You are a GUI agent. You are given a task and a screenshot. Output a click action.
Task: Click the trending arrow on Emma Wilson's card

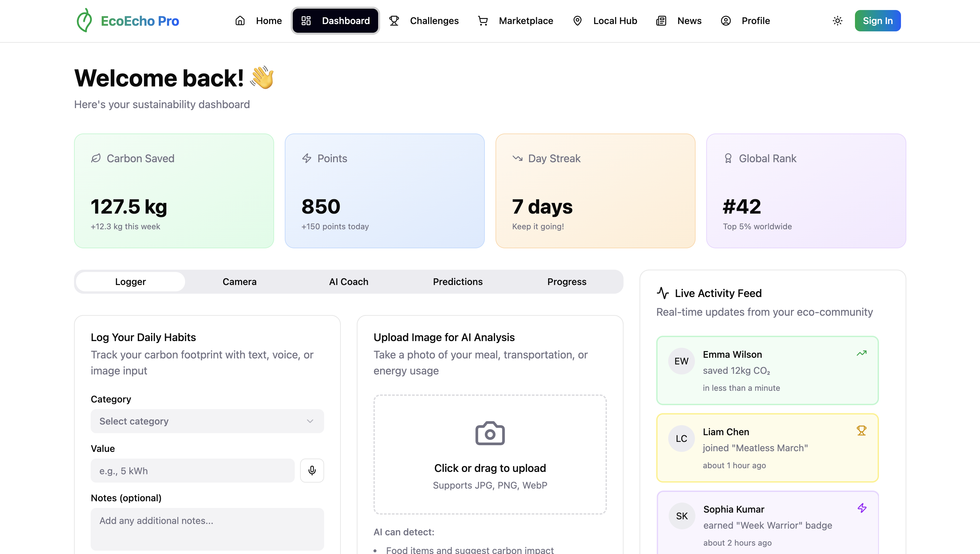[861, 353]
